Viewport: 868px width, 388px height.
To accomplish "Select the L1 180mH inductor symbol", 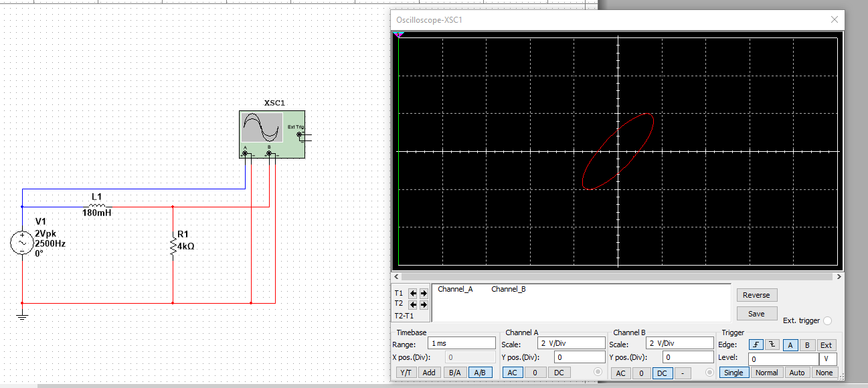I will click(97, 205).
